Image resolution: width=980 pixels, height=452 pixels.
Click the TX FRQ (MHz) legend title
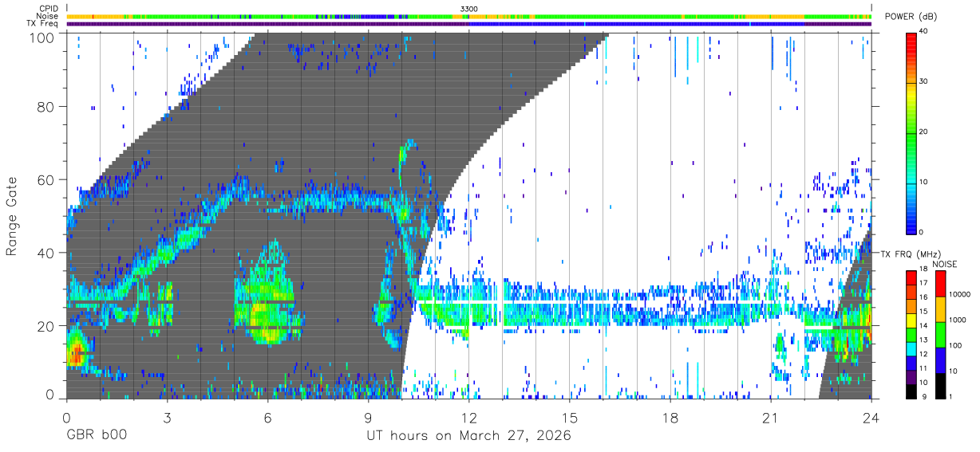(x=911, y=254)
